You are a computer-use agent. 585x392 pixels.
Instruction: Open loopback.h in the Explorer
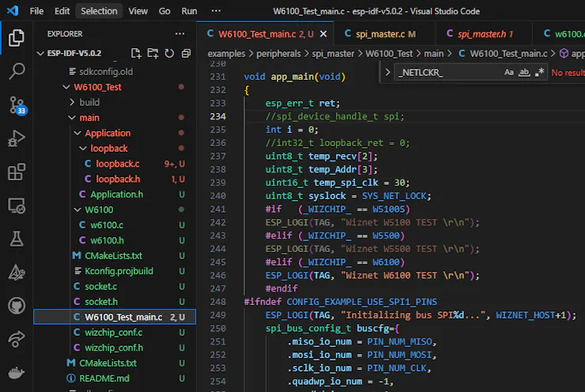(115, 179)
